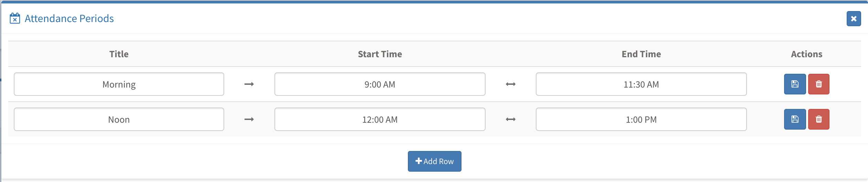Screen dimensions: 868x182
Task: Click the Title column header
Action: coord(119,54)
